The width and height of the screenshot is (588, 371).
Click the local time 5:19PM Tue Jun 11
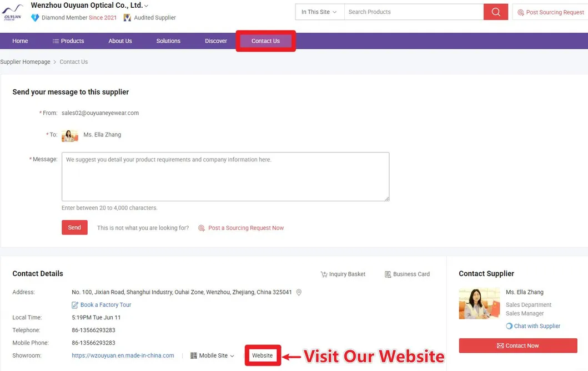(x=96, y=317)
